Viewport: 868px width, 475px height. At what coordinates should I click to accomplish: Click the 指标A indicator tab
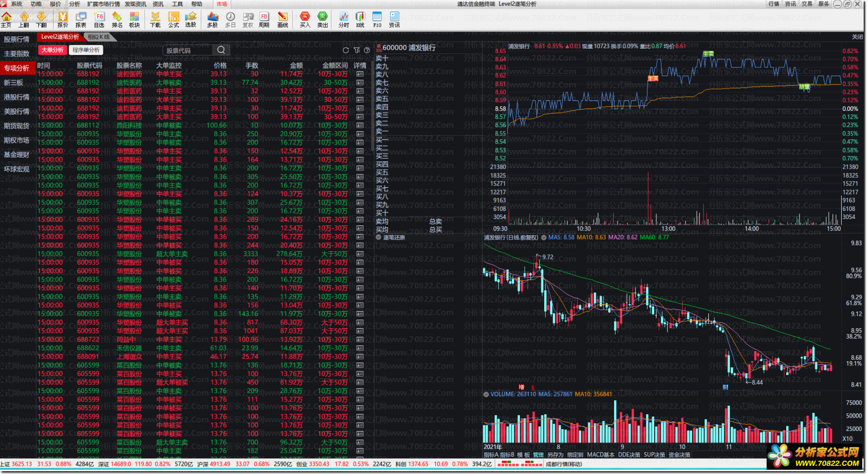[x=491, y=455]
